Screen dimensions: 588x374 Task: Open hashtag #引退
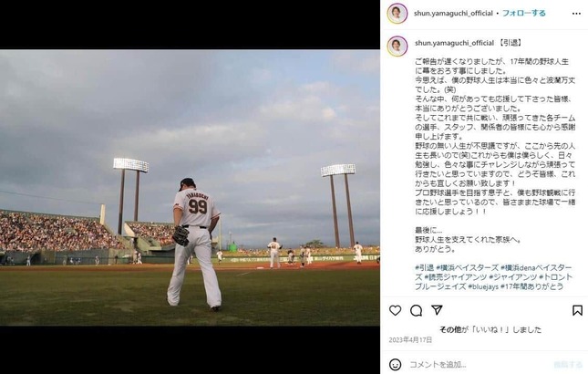coord(424,268)
